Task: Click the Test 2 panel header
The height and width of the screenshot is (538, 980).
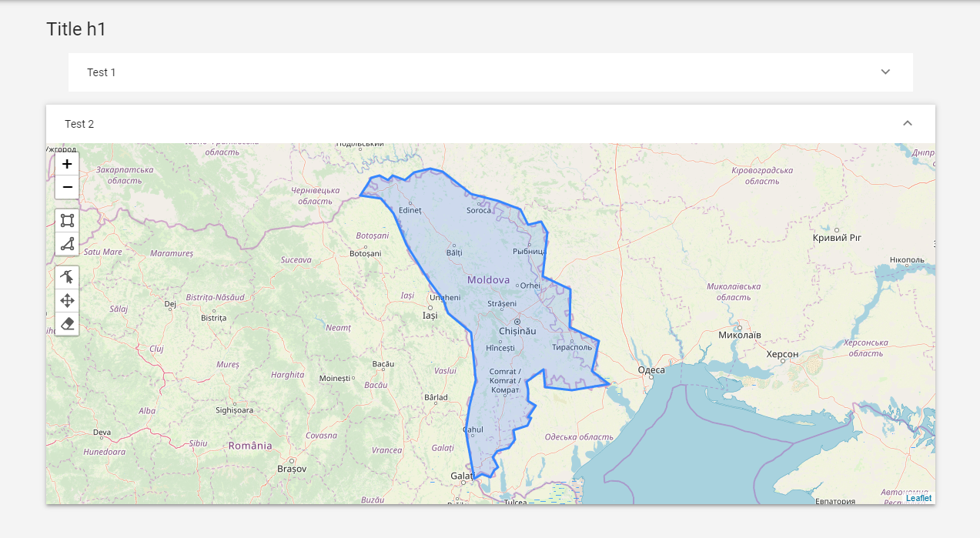Action: coord(490,124)
